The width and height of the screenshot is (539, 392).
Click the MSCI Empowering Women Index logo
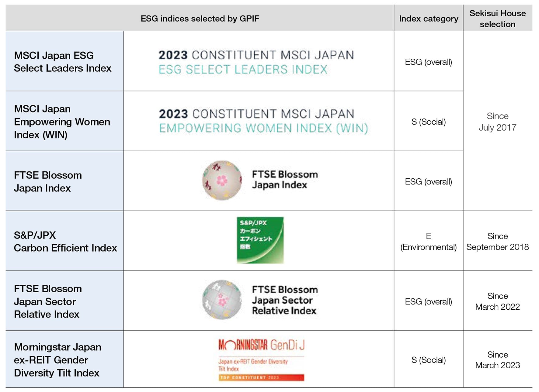tap(263, 121)
